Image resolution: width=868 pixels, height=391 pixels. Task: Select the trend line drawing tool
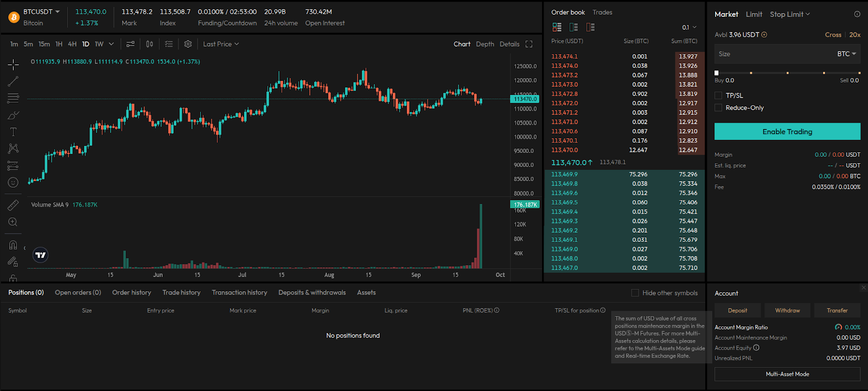click(x=13, y=81)
